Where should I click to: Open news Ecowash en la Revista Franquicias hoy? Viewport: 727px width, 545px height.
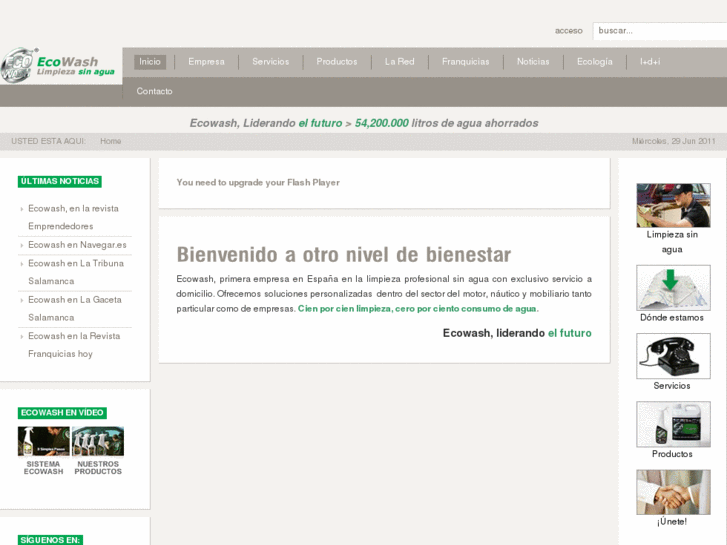coord(74,345)
